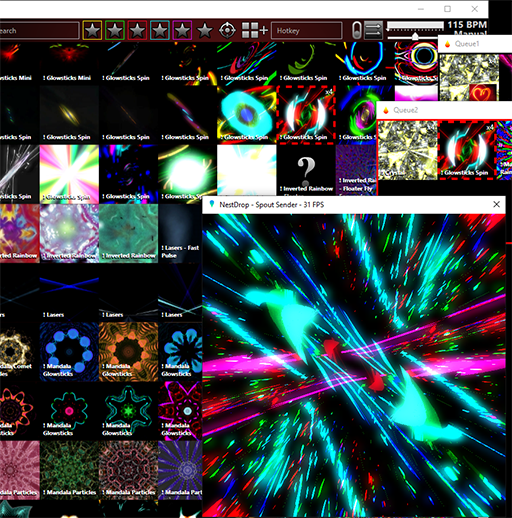Toggle the cyan-bordered star favorites filter
This screenshot has width=512, height=518.
(160, 30)
